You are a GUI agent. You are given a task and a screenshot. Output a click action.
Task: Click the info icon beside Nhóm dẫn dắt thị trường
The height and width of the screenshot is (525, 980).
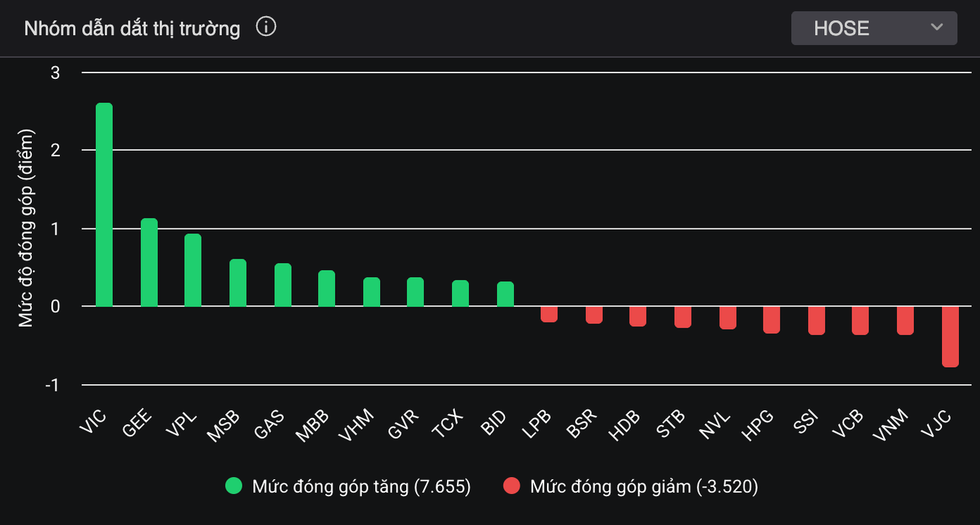point(266,27)
